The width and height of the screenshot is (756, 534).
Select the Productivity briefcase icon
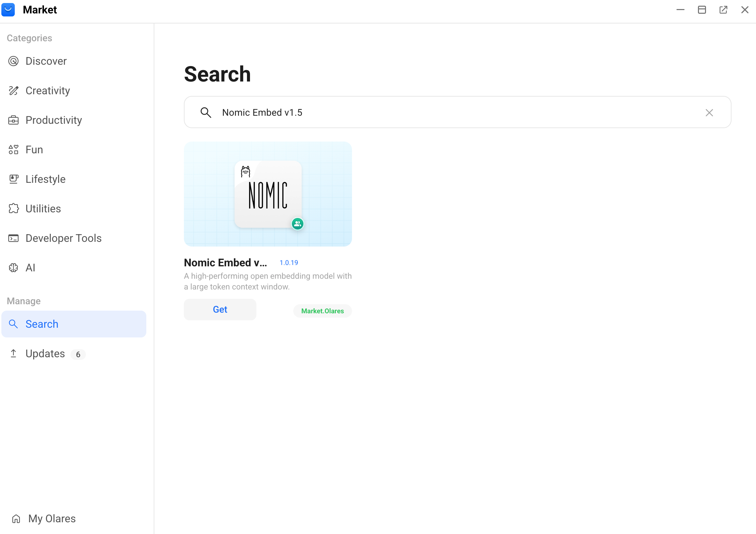[13, 120]
